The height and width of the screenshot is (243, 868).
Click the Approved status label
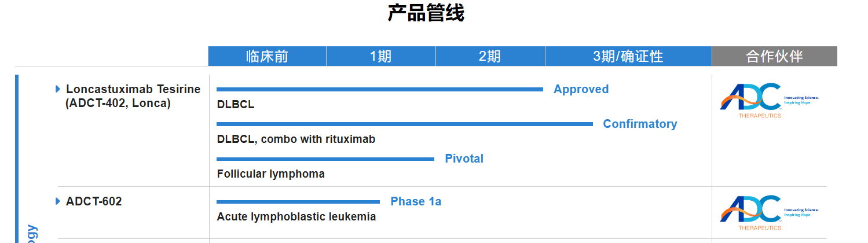(x=581, y=89)
